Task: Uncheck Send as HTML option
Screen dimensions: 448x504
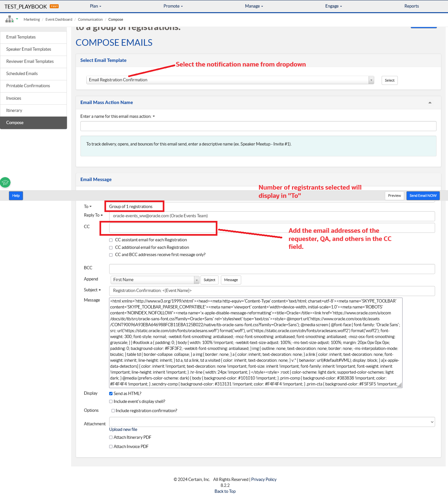Action: [111, 394]
